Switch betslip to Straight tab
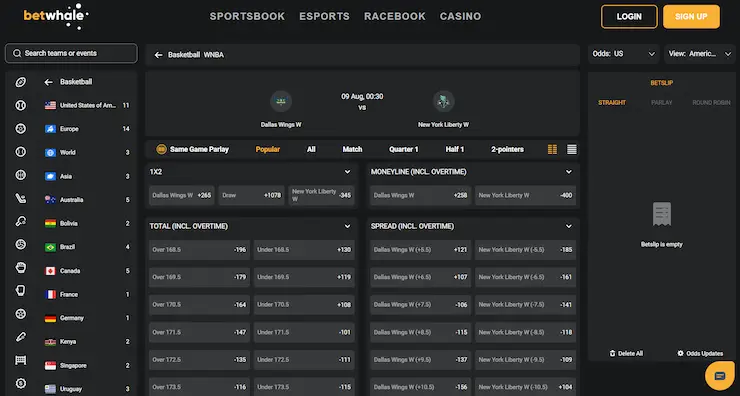This screenshot has height=396, width=740. click(x=612, y=102)
